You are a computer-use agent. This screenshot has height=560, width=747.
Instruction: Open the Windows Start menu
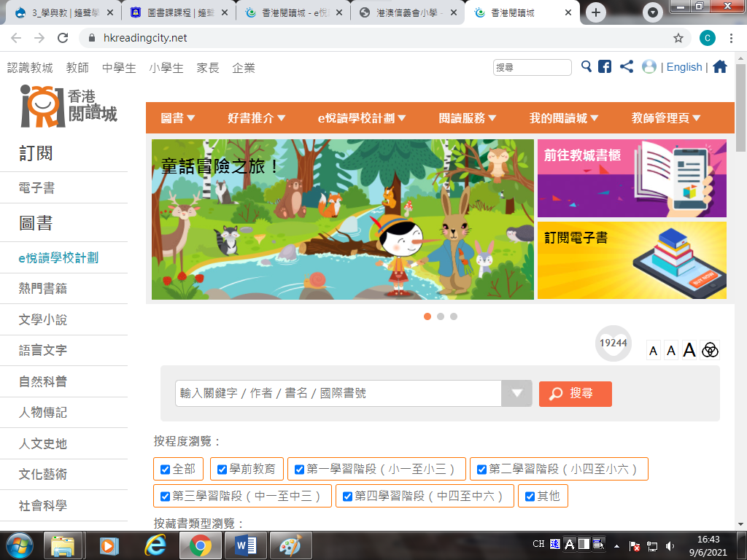(20, 545)
